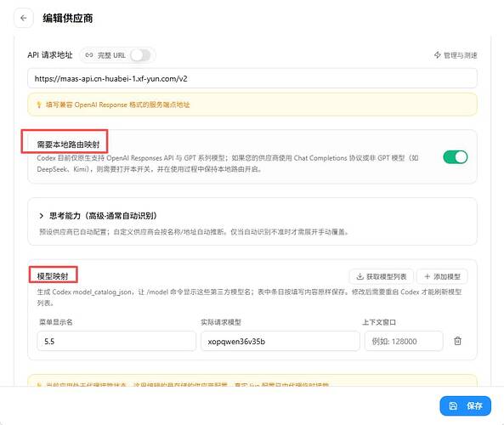Click the 编辑供应商 page title
Viewport: 504px width, 425px height.
click(x=68, y=19)
